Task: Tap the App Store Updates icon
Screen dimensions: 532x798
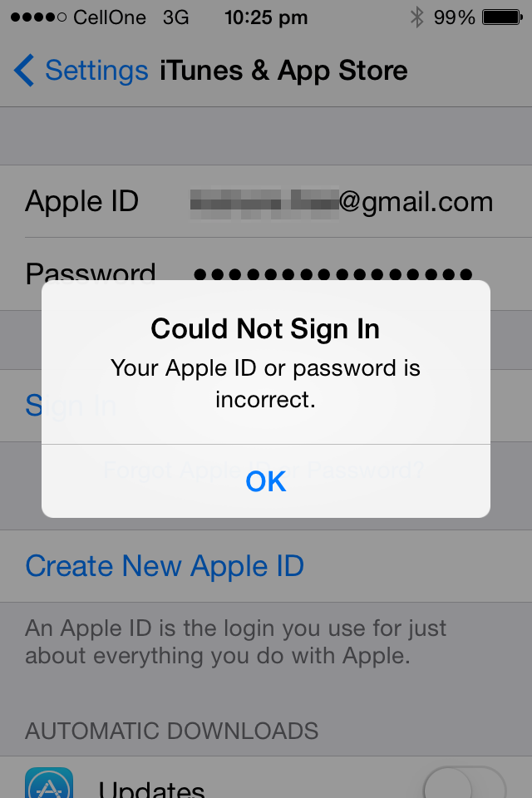Action: click(x=49, y=783)
